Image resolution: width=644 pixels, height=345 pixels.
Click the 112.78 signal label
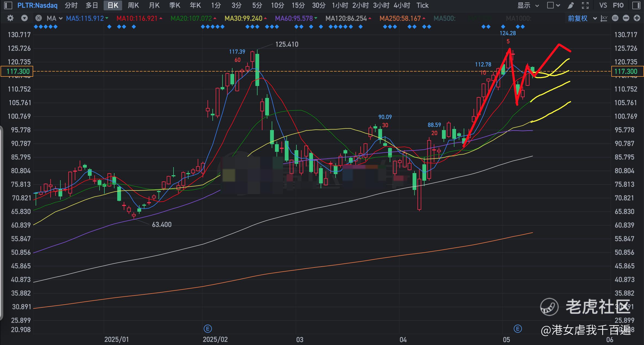tap(483, 64)
